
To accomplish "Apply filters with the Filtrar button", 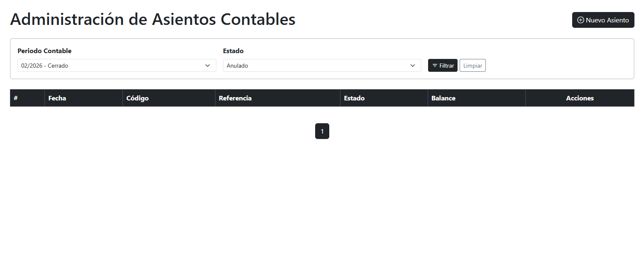I will [443, 65].
